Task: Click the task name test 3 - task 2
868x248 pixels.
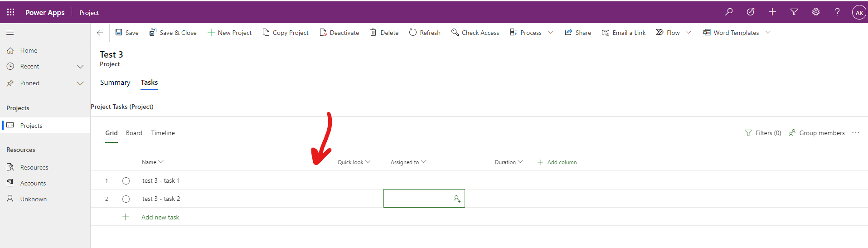Action: pos(161,199)
